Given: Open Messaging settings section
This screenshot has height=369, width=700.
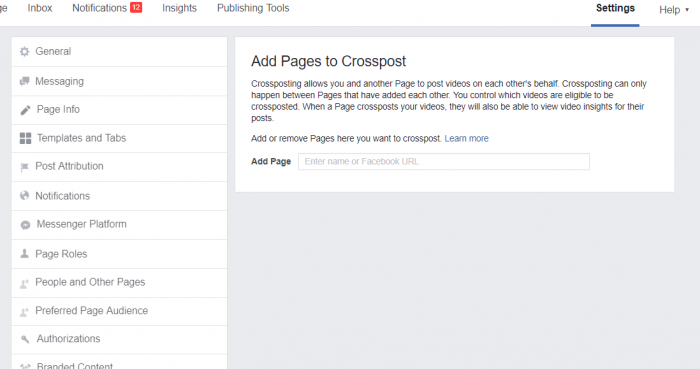Looking at the screenshot, I should 119,81.
